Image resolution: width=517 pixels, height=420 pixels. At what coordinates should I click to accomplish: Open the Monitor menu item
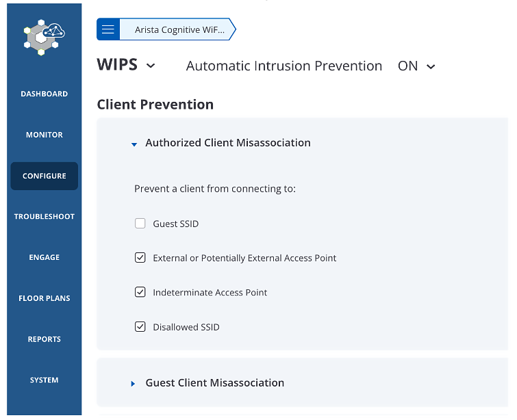pyautogui.click(x=45, y=135)
